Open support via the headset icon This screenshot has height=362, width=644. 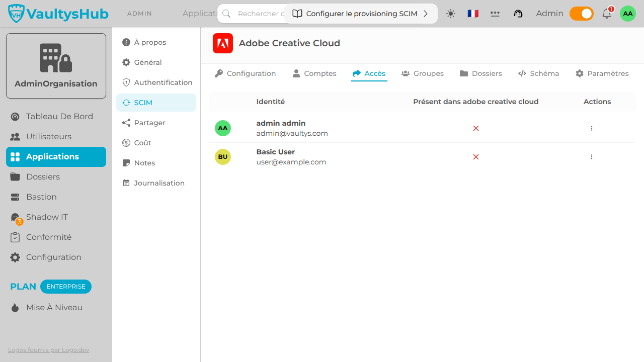pos(518,14)
